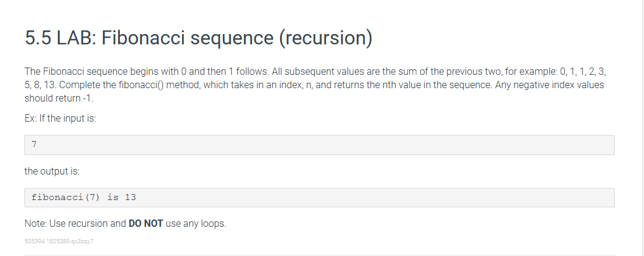Click the word '(recursion)' in the title
The width and height of the screenshot is (644, 256).
pos(326,38)
